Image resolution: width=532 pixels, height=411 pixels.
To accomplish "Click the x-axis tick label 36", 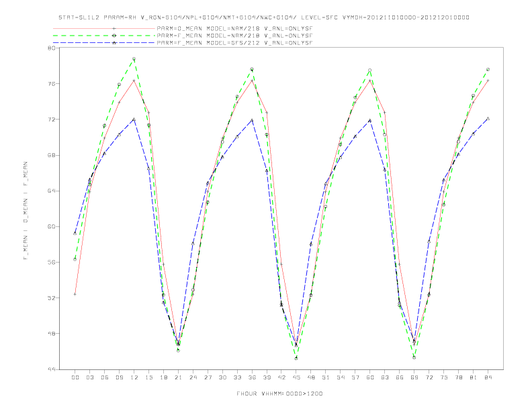I will point(252,377).
